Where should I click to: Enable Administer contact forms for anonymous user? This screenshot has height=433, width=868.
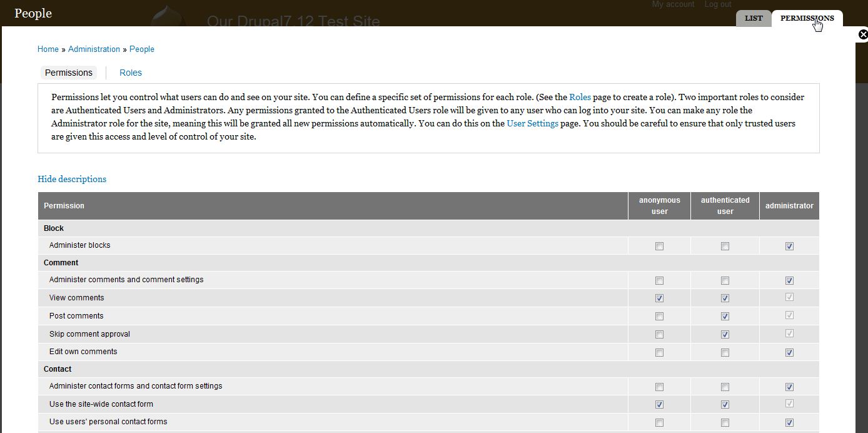click(659, 387)
